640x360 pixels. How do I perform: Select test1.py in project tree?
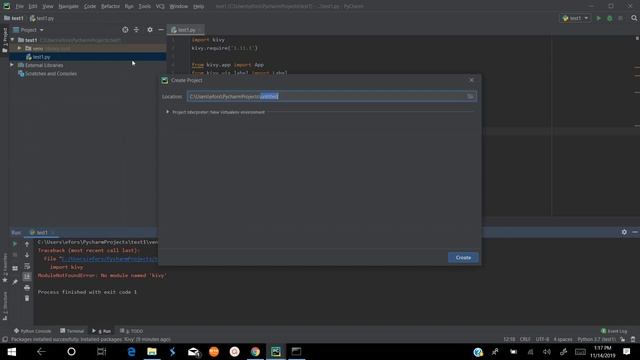pyautogui.click(x=41, y=57)
